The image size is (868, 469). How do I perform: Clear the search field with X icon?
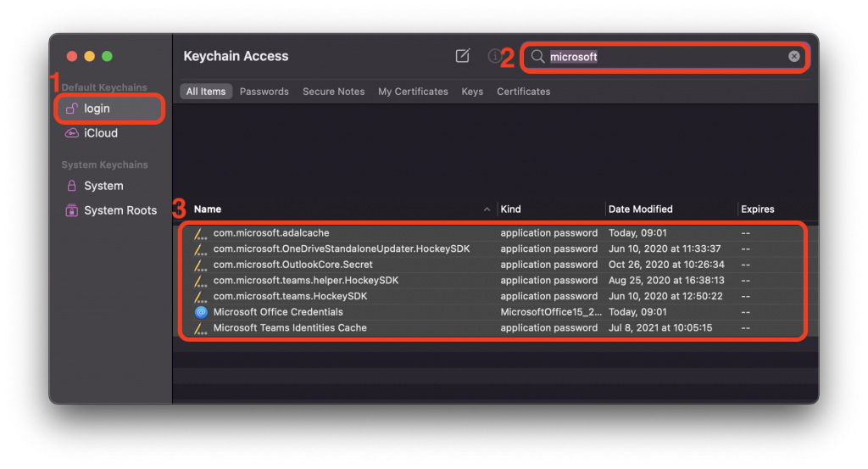[x=793, y=57]
